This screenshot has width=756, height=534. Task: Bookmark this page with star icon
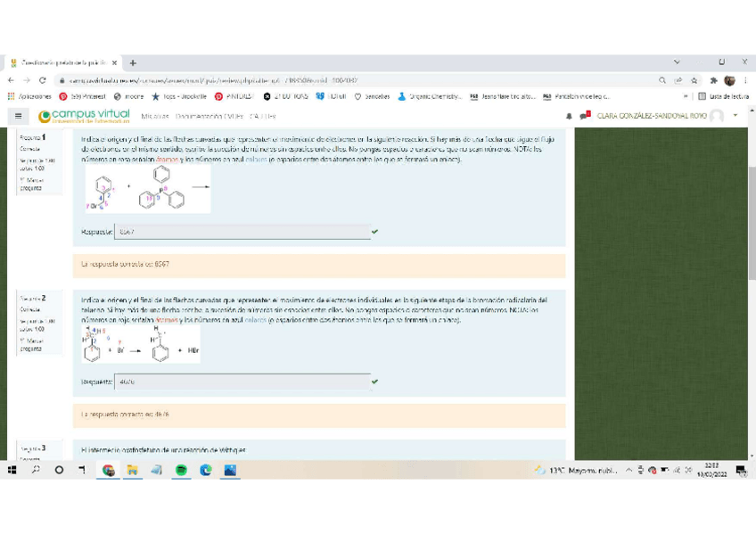[x=694, y=80]
